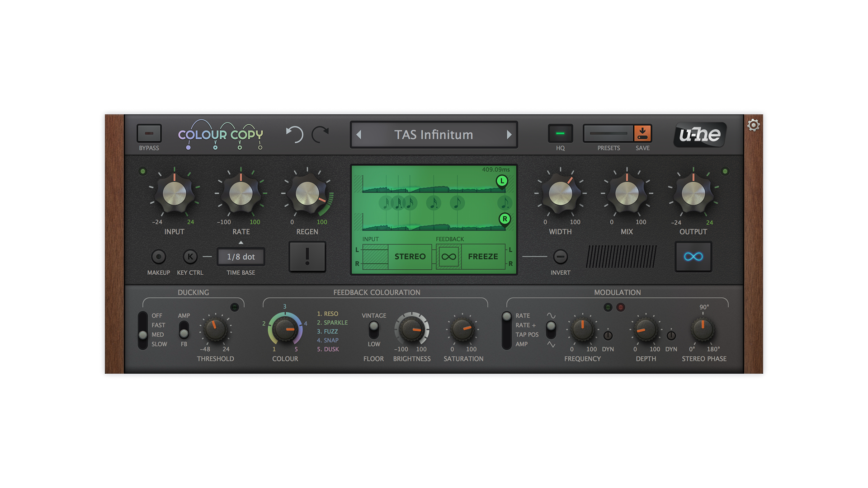Click the FREEZE button in display

coord(483,257)
